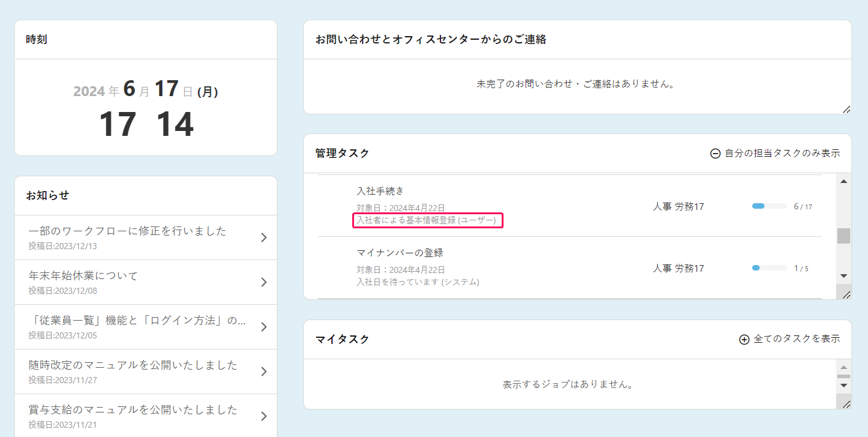Click the clock time 17 14
Screen dimensions: 868x437
click(x=146, y=124)
